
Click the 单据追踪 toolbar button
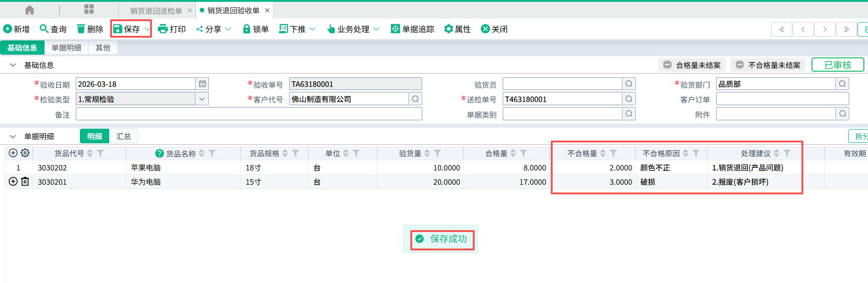[x=412, y=29]
